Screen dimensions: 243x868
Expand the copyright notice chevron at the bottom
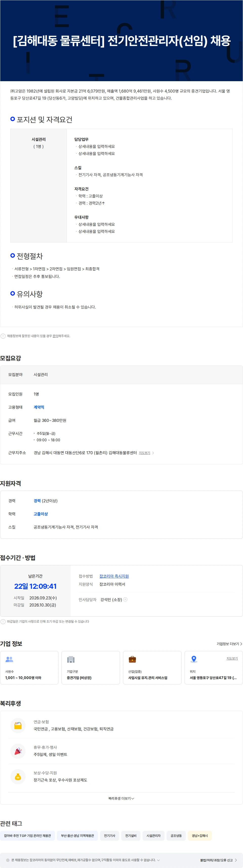point(158,860)
